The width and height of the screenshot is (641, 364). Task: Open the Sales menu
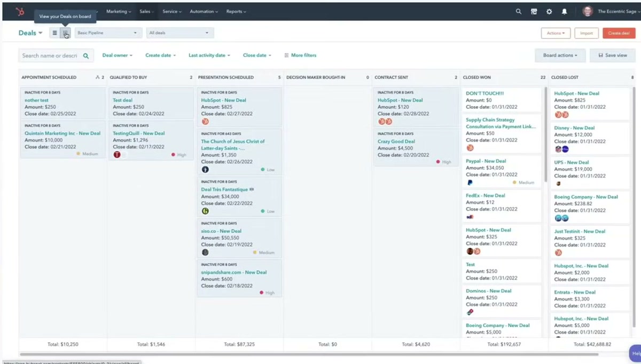147,11
